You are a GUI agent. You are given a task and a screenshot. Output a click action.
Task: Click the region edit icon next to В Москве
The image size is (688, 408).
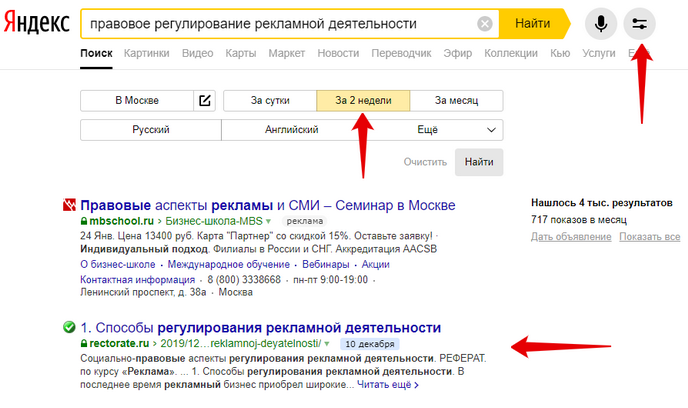[205, 100]
